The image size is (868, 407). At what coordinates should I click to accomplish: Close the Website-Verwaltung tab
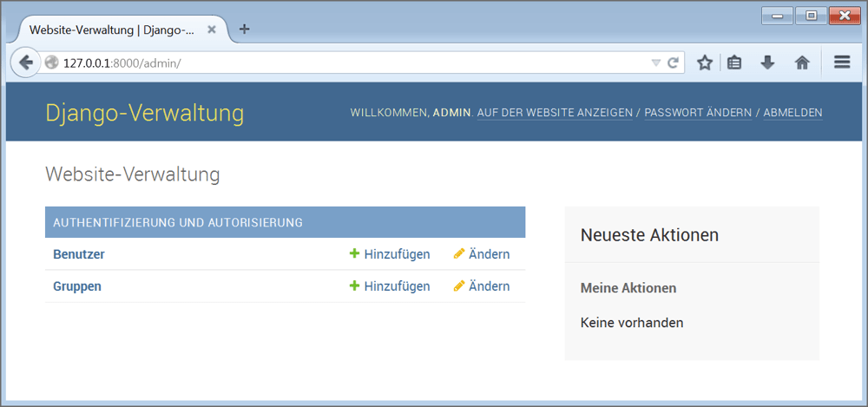212,30
